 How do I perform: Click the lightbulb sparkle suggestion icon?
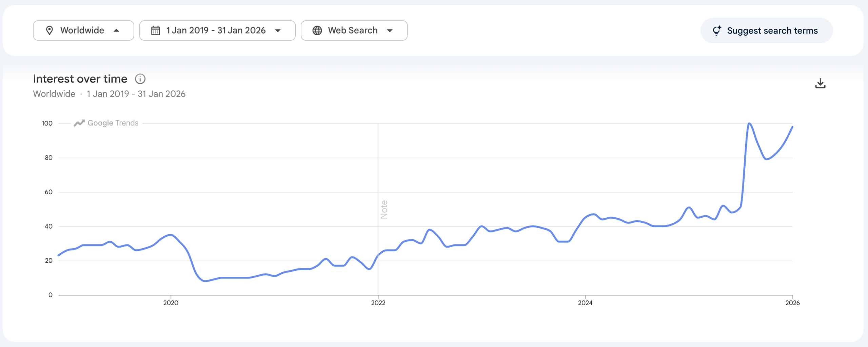pyautogui.click(x=717, y=31)
